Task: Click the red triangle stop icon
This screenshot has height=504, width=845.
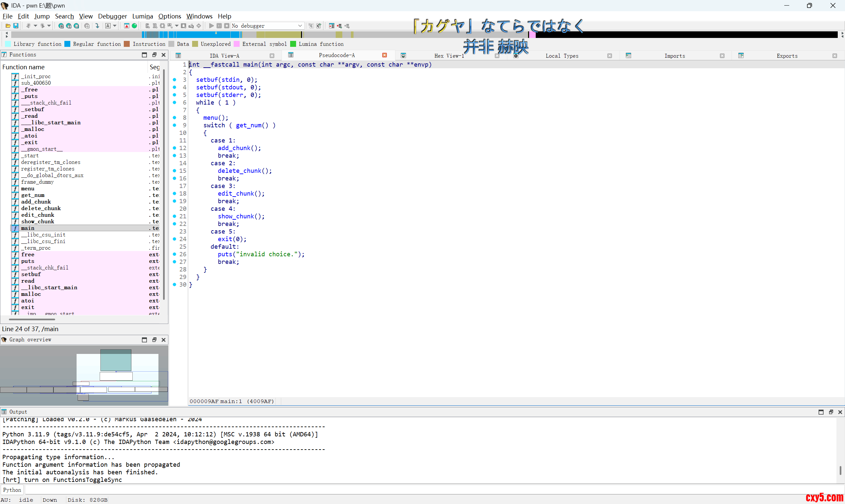Action: 127,26
